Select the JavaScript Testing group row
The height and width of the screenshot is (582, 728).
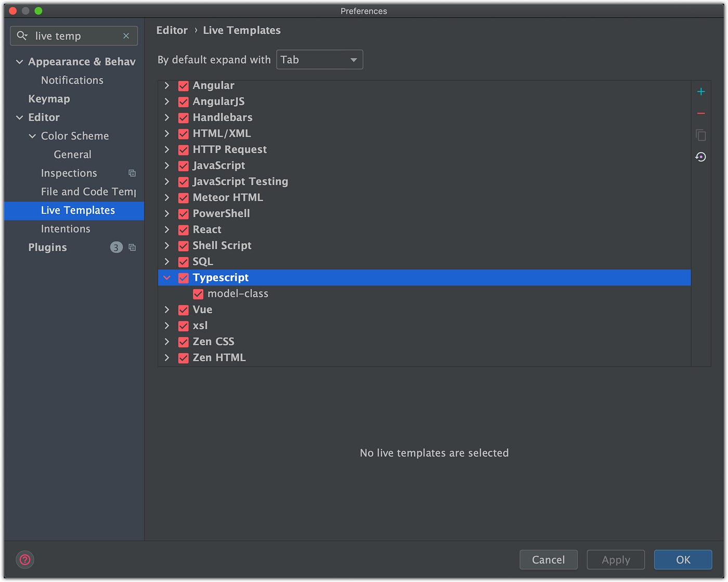point(424,182)
